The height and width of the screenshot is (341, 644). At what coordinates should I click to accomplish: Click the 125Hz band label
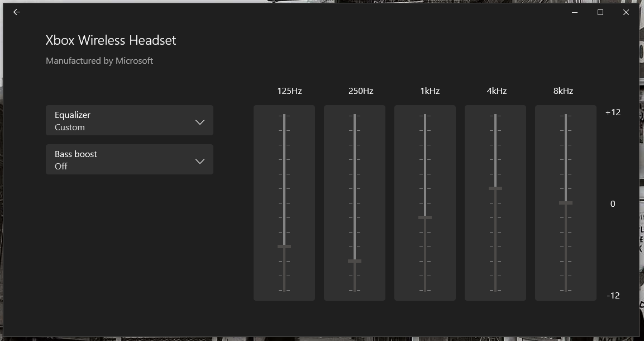[289, 91]
